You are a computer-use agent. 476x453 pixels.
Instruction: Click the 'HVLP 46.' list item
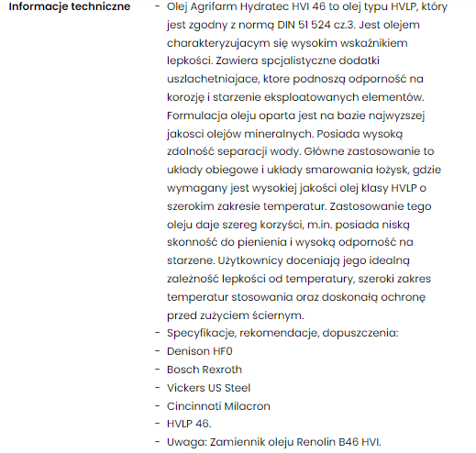(x=189, y=424)
